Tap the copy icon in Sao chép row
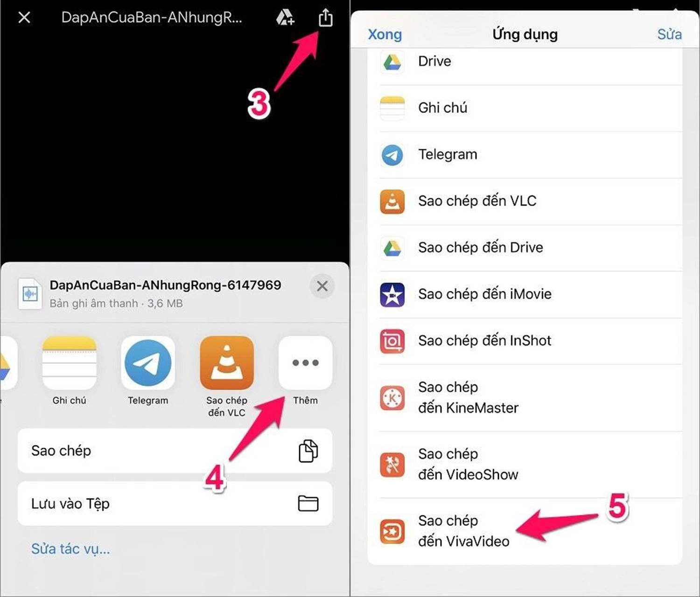Screen dimensions: 700x597 [x=308, y=451]
